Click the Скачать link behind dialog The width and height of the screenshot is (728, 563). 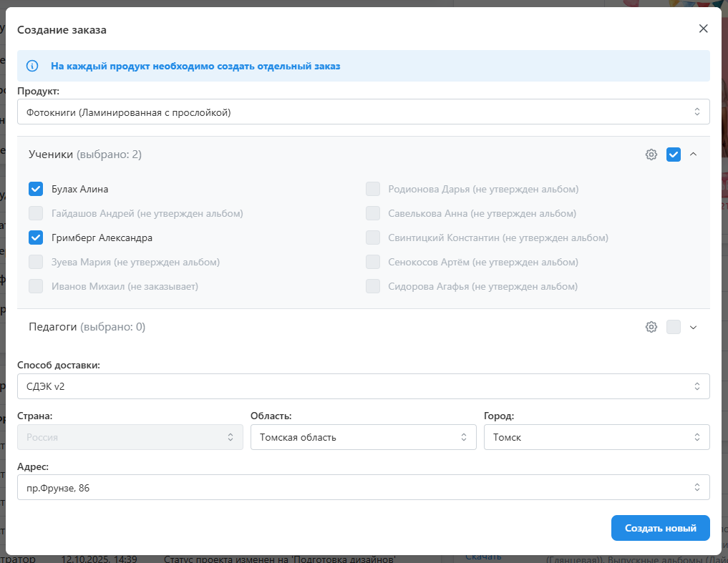[x=483, y=557]
